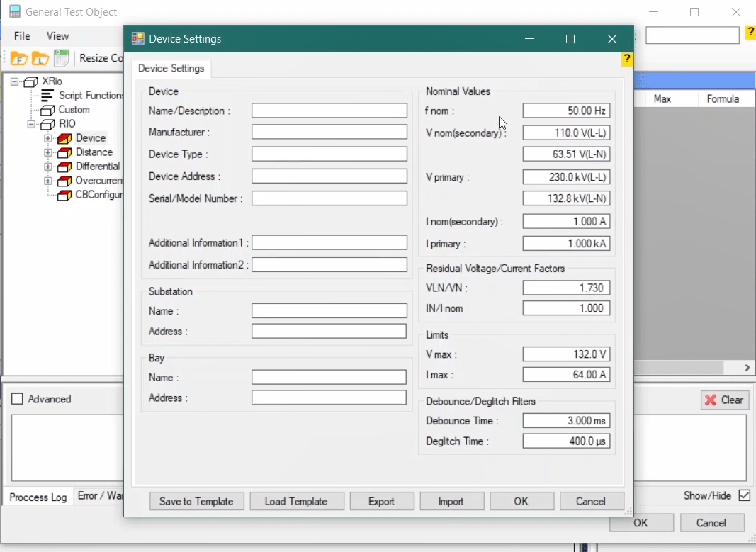The image size is (756, 552).
Task: Expand the Overcurrent tree node
Action: point(48,181)
